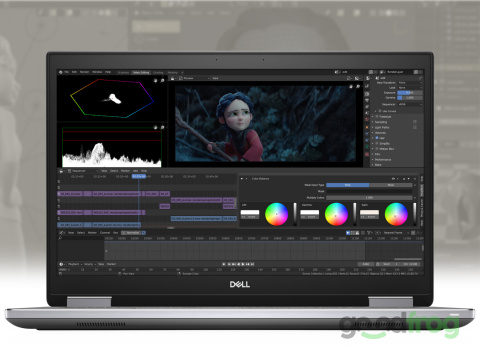Adjust the Gain brightness value slider
This screenshot has width=480, height=360.
click(414, 214)
